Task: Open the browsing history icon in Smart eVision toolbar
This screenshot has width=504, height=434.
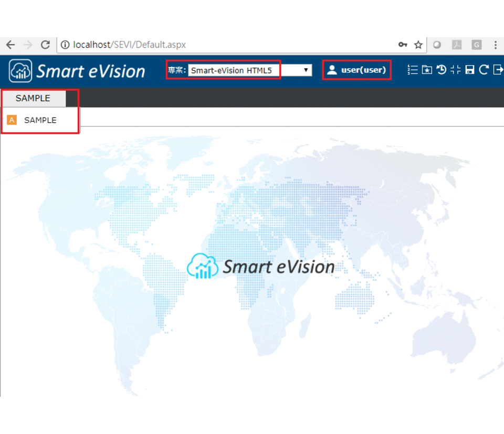Action: pyautogui.click(x=441, y=69)
